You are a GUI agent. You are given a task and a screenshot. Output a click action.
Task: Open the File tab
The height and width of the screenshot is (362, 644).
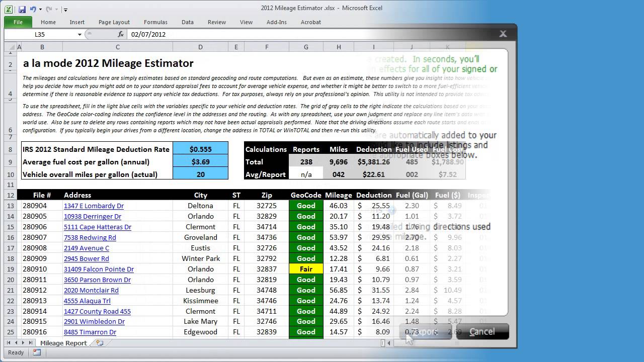(x=18, y=22)
